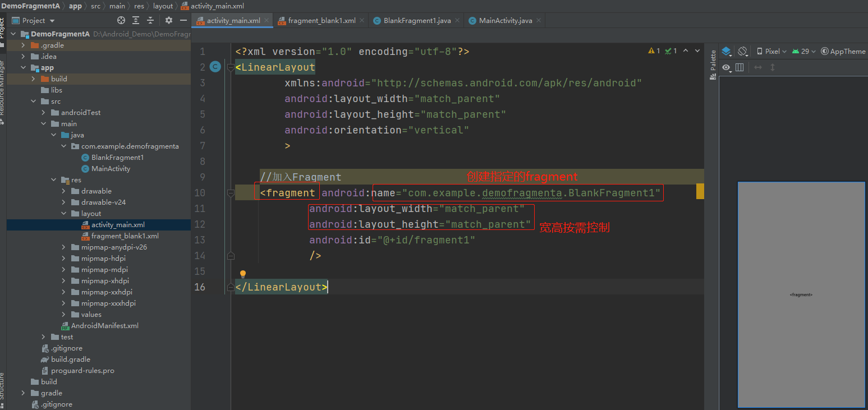Open orientation rotate dropdown in preview
Viewport: 868px width, 410px height.
coord(743,51)
